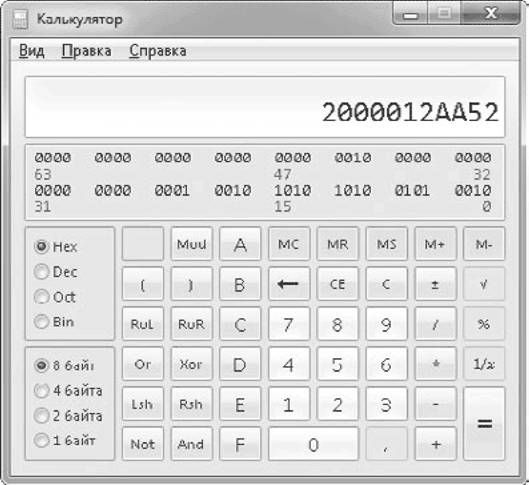This screenshot has width=529, height=485.
Task: Toggle bit group 0001 in bit panel
Action: pyautogui.click(x=172, y=191)
